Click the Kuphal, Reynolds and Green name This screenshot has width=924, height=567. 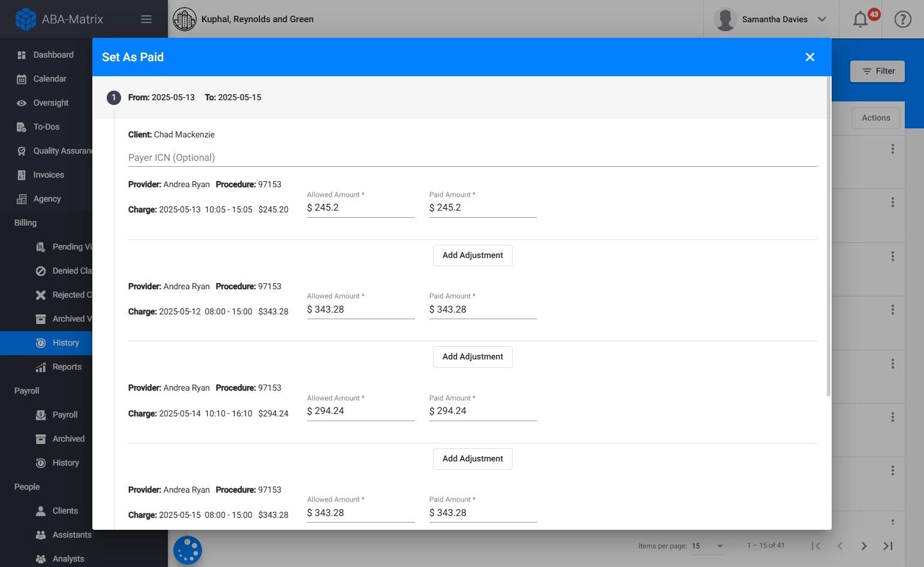257,19
